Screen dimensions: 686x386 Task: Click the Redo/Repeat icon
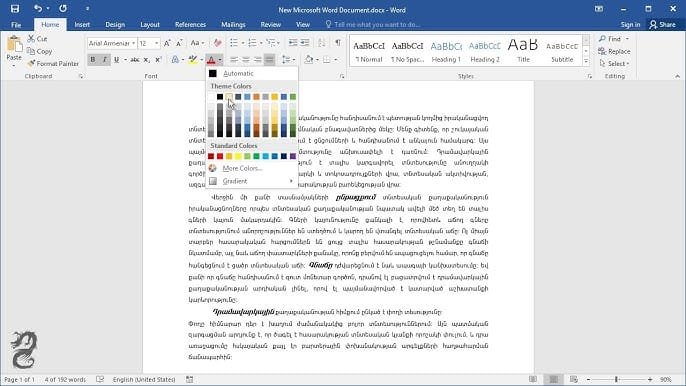pos(63,9)
